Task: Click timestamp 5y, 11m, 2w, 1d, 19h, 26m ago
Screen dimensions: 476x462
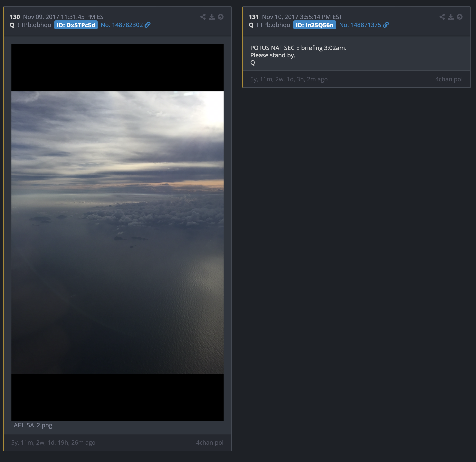Action: click(53, 443)
